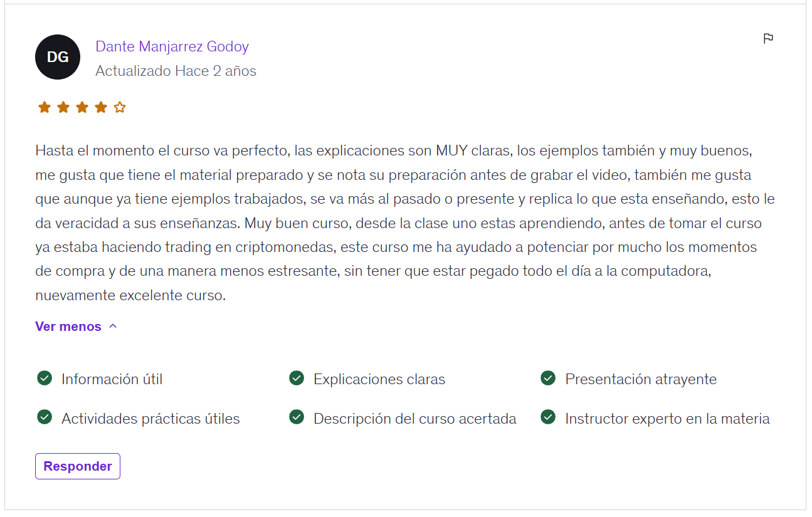Click the chevron arrow beside Ver menos

coord(113,326)
